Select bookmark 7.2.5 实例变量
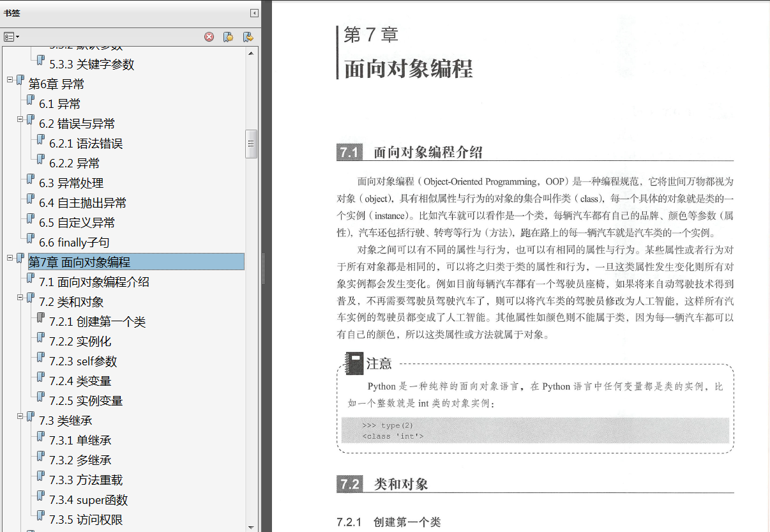Screen dimensions: 770x532 pos(86,401)
